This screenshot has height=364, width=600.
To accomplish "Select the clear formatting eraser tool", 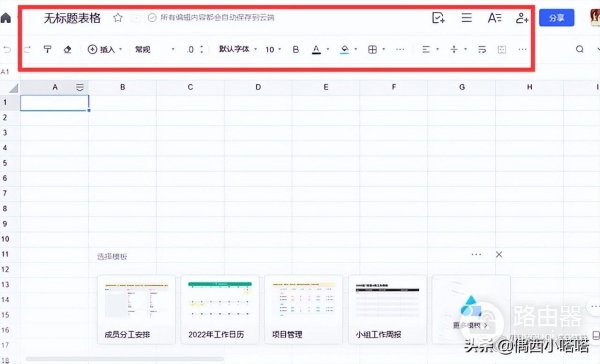I will coord(67,49).
